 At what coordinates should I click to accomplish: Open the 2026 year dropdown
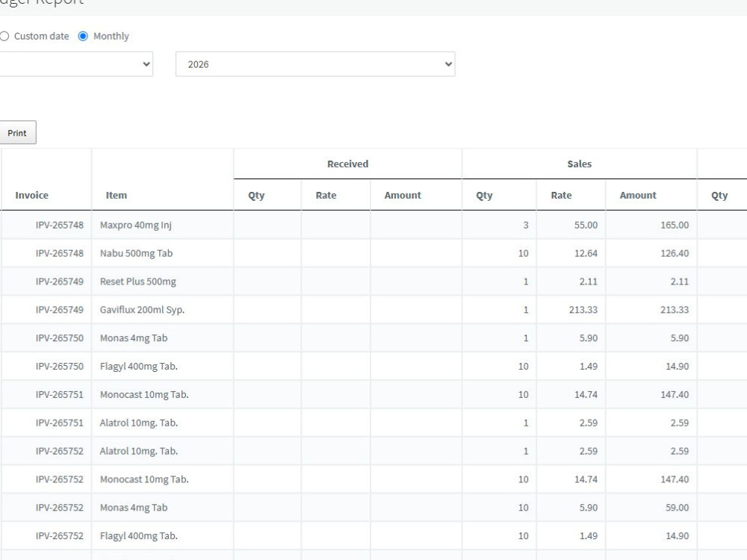(315, 64)
